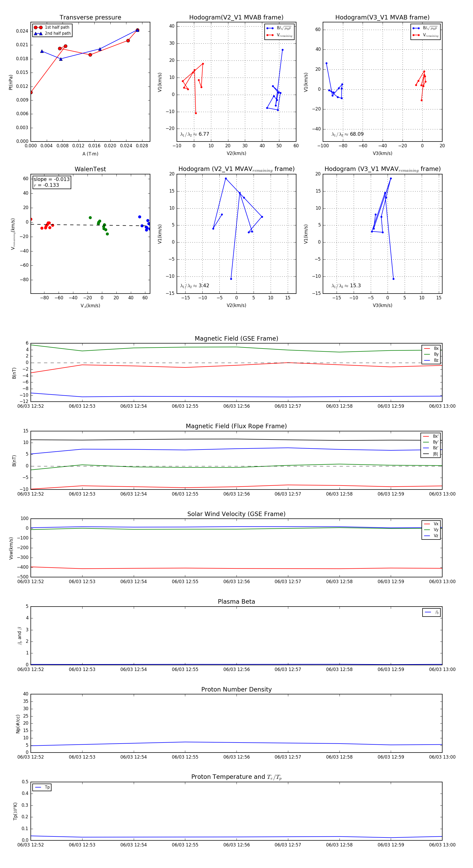Click the "A (T·m)" axis label
This screenshot has height=868, width=473.
[90, 154]
